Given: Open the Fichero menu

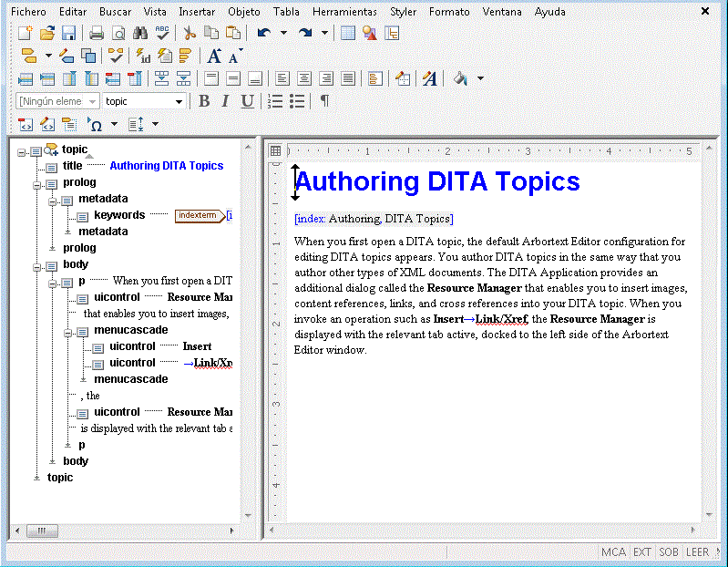Looking at the screenshot, I should pos(28,12).
